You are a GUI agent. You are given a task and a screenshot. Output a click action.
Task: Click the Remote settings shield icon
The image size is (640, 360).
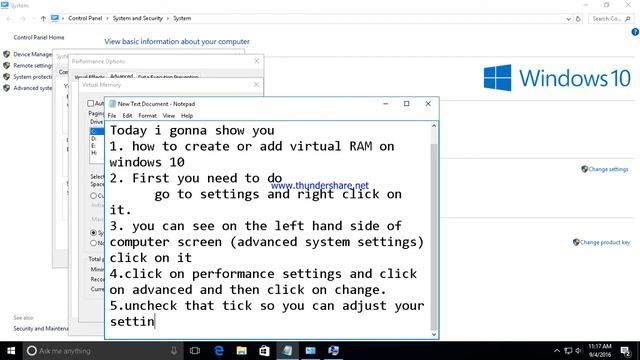pos(7,65)
